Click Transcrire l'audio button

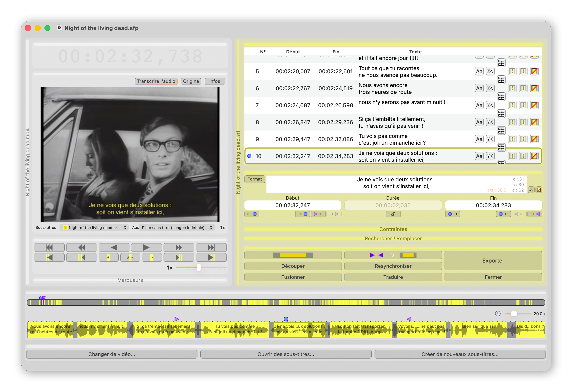pyautogui.click(x=156, y=81)
